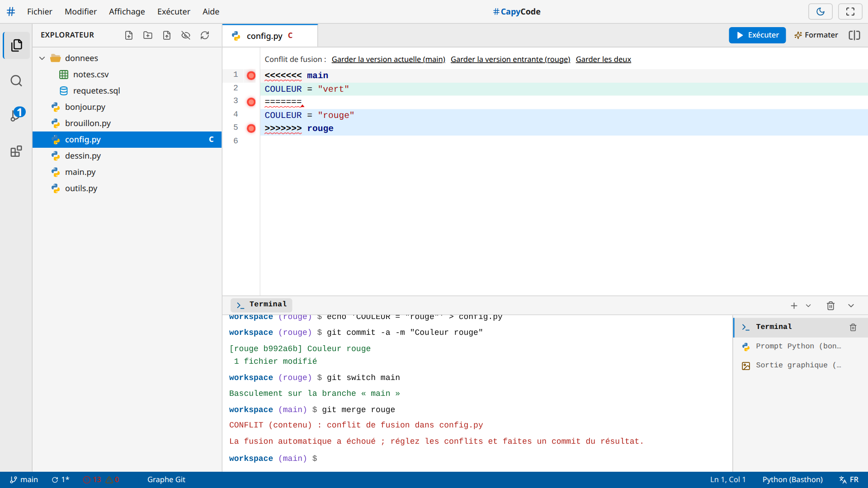Screen dimensions: 868x488
Task: Select Sortie graphique entry
Action: 800,366
